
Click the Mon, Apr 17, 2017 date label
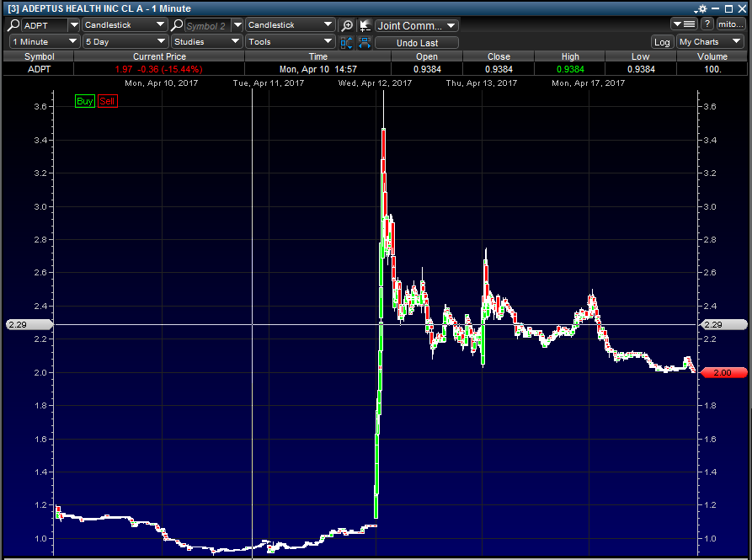(x=589, y=83)
